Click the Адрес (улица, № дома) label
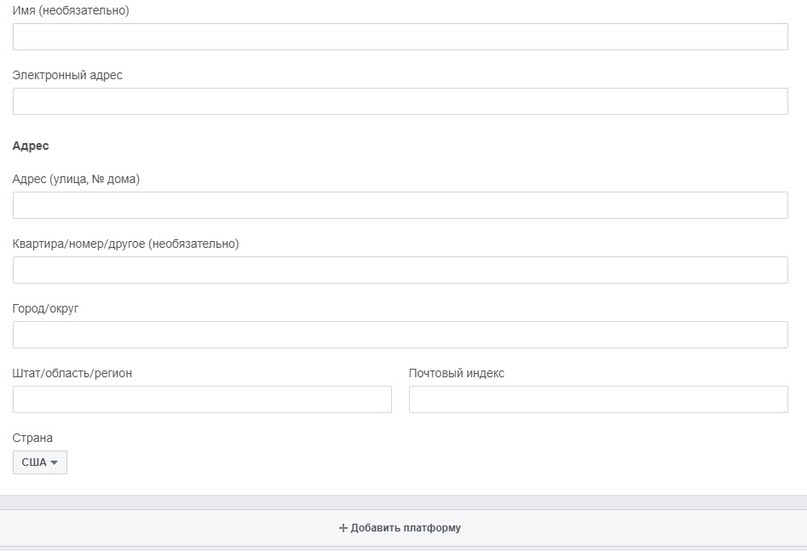Viewport: 807px width, 551px height. tap(76, 179)
